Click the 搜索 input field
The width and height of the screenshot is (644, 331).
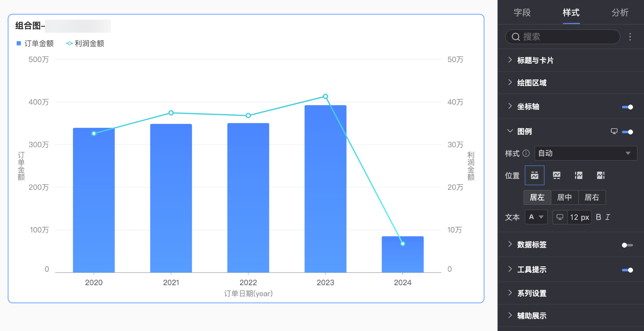point(562,37)
